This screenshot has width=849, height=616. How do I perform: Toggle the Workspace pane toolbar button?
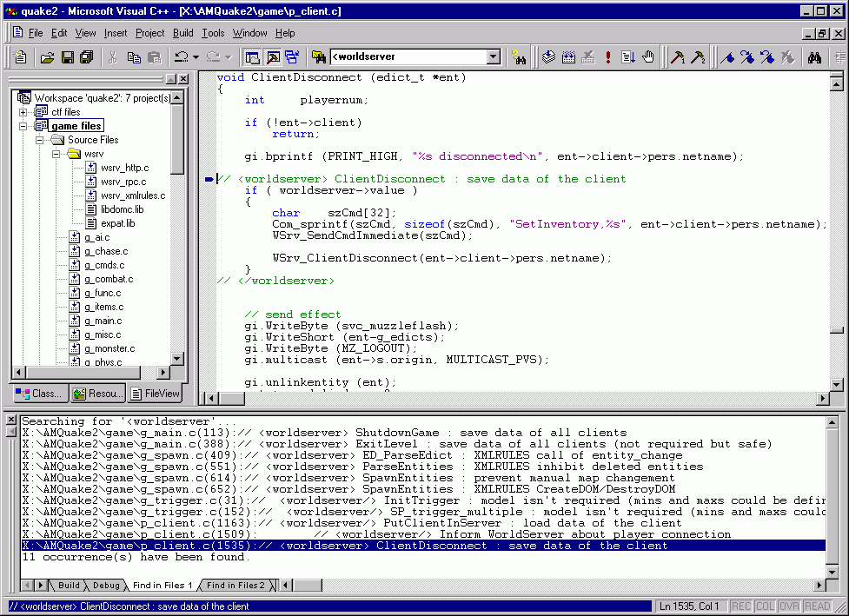[x=252, y=56]
